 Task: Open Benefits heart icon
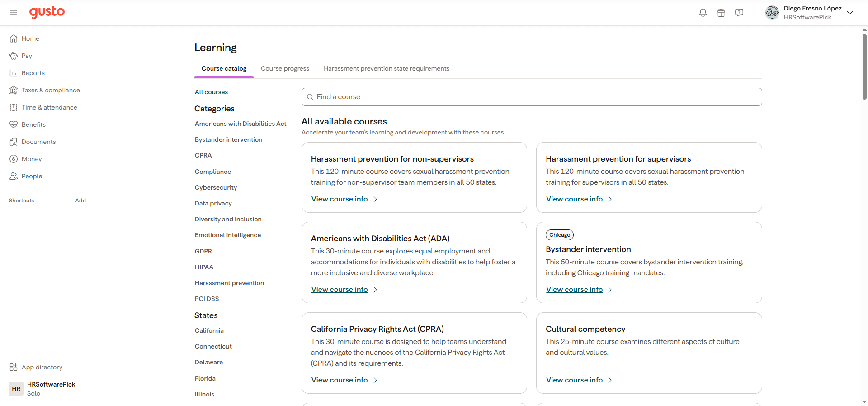(x=14, y=124)
